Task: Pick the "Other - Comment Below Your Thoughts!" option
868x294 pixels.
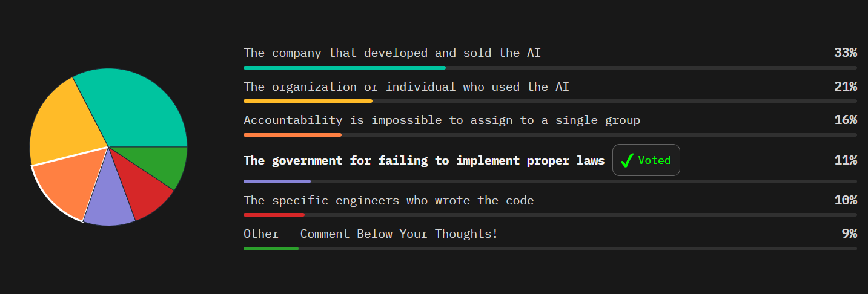Action: click(370, 234)
